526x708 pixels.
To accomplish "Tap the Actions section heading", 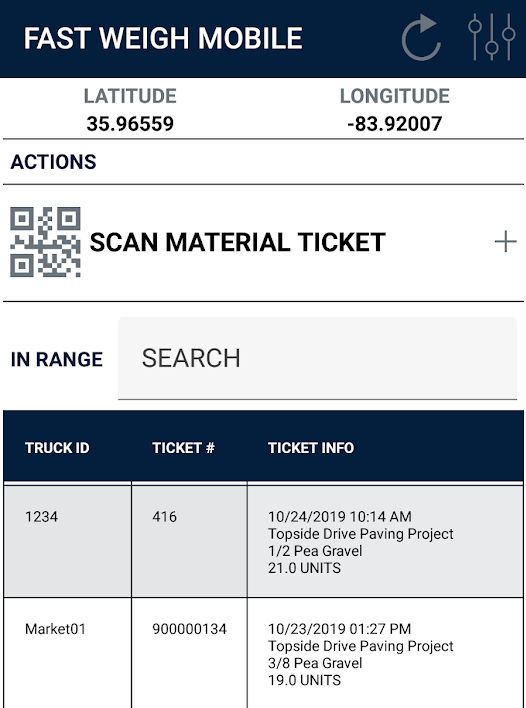I will coord(53,162).
